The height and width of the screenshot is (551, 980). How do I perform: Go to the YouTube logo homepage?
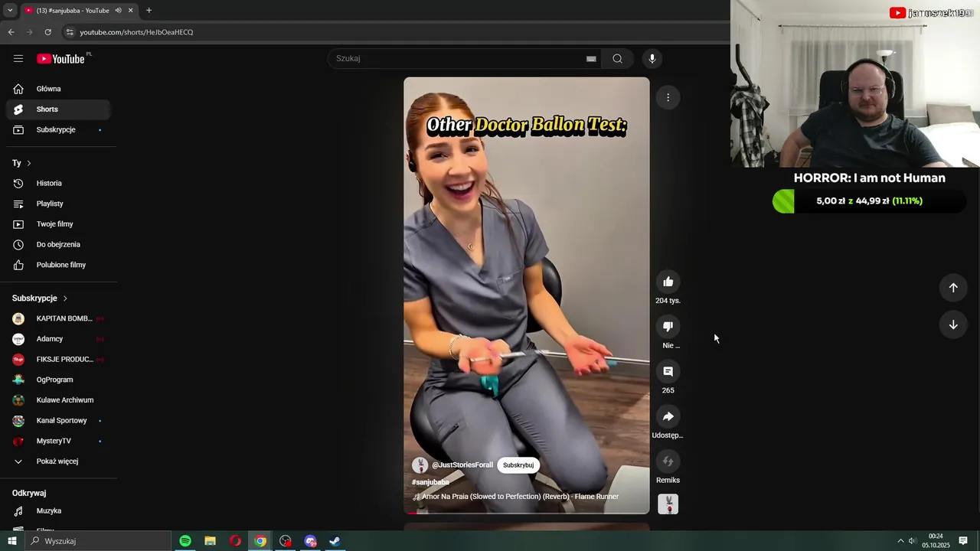60,59
